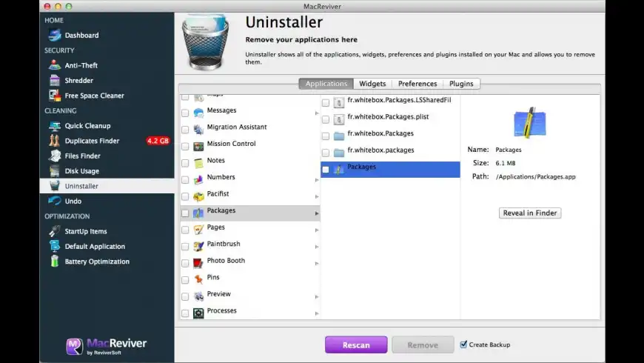The image size is (644, 363).
Task: Click the Uninstaller sidebar icon
Action: (54, 186)
